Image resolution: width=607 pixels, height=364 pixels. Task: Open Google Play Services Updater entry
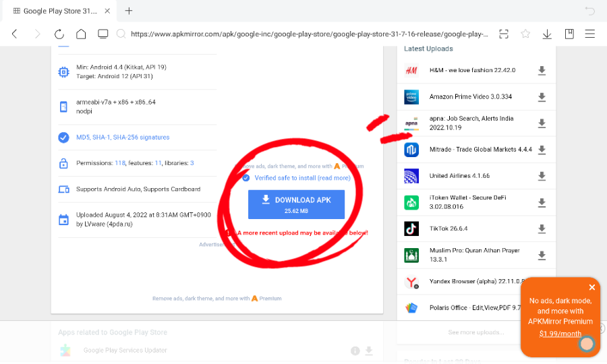125,350
